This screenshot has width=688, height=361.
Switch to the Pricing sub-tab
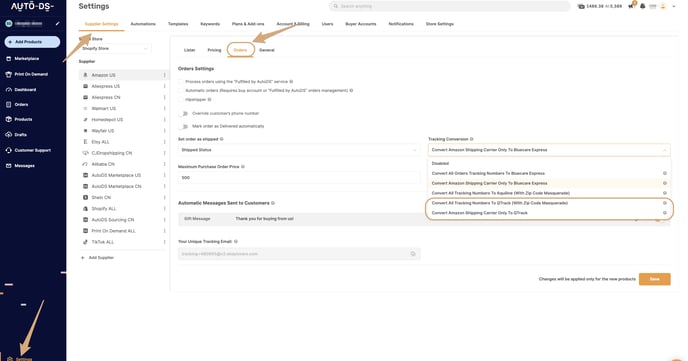coord(214,50)
